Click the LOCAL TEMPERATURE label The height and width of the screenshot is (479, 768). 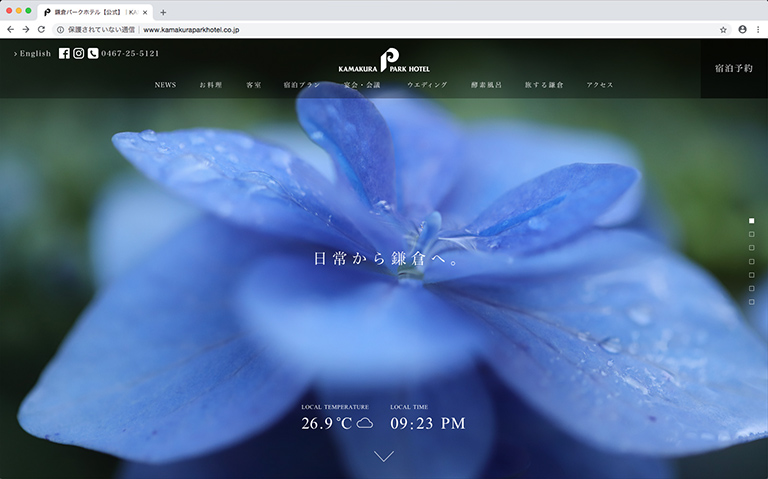(335, 407)
